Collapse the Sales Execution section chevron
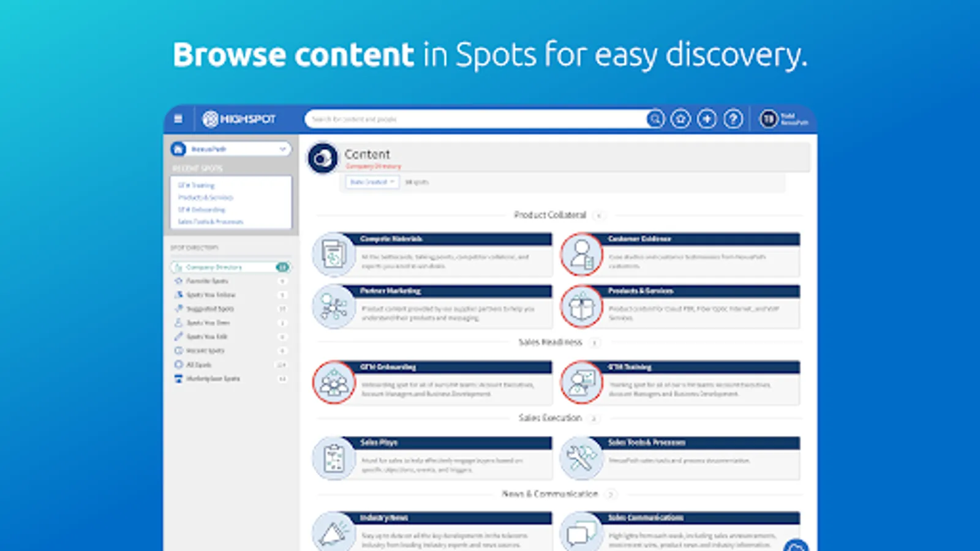 point(594,419)
